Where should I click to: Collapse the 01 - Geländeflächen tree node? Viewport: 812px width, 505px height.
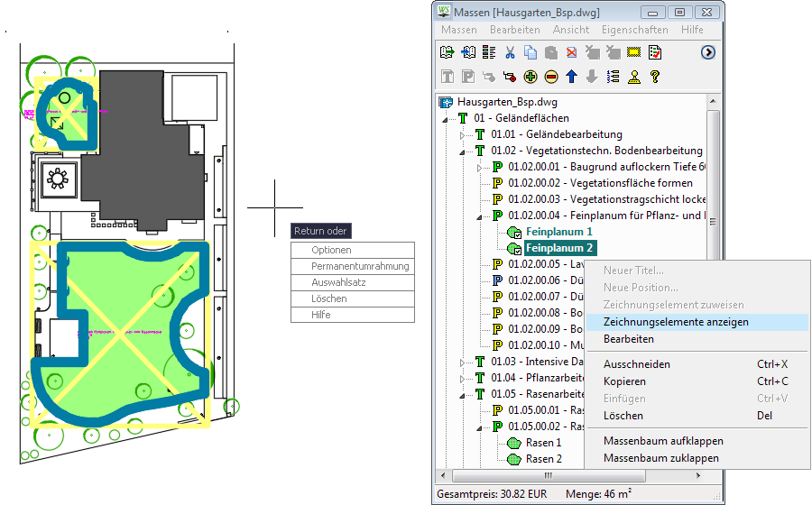tap(445, 119)
